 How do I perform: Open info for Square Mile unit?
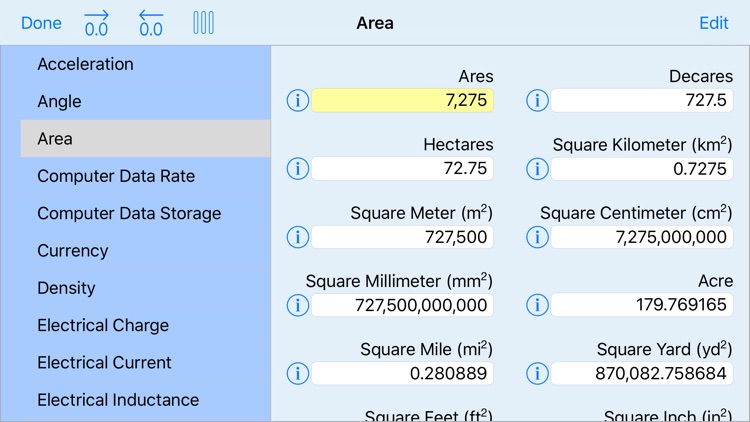298,374
